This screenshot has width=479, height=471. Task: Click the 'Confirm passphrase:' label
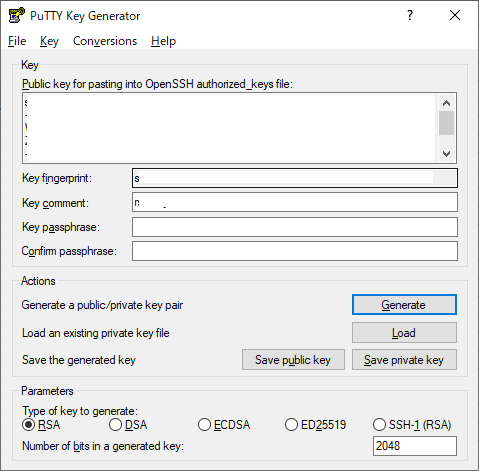point(69,251)
